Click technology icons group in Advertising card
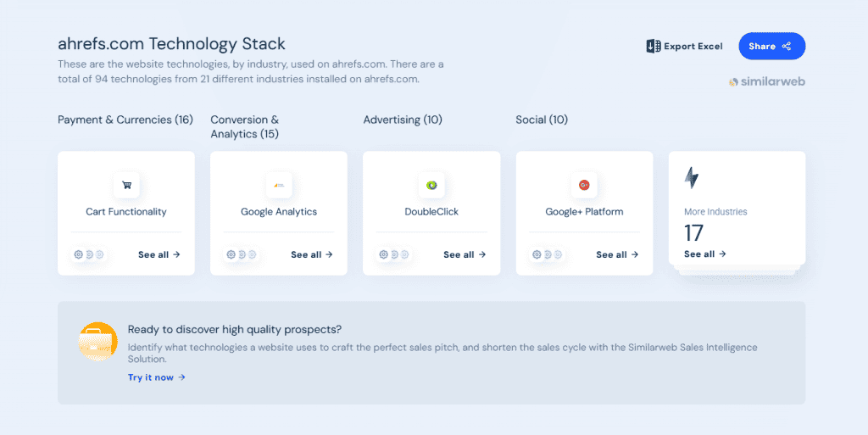Viewport: 868px width, 435px height. pos(393,254)
